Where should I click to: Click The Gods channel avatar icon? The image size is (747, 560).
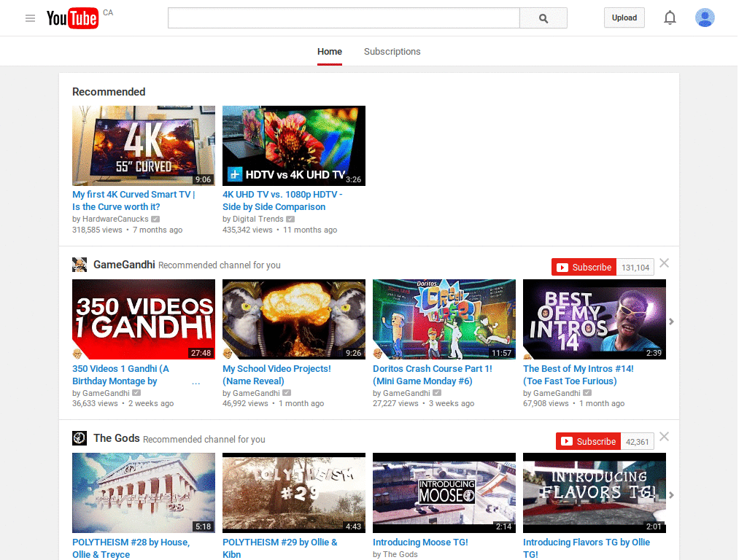80,438
